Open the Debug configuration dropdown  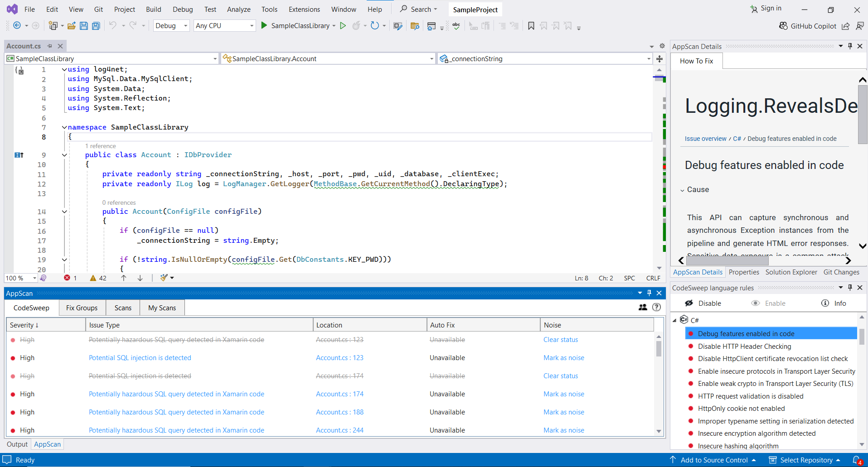pos(171,26)
